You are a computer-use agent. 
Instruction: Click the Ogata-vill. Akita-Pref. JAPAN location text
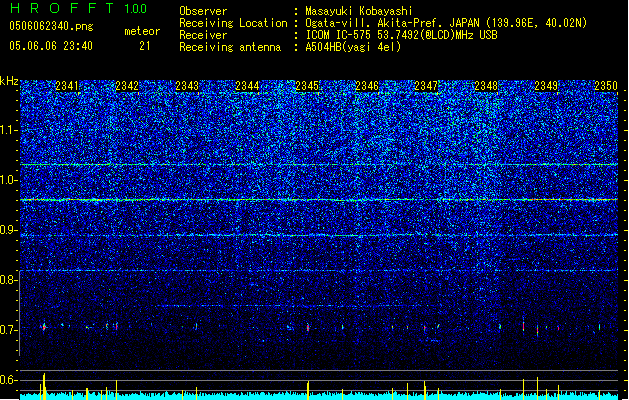coord(446,23)
